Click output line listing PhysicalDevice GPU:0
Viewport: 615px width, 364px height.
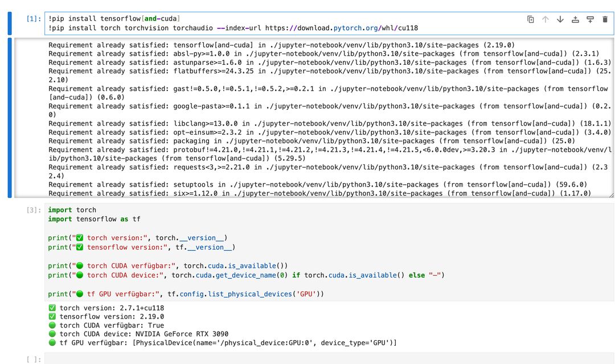tap(223, 343)
